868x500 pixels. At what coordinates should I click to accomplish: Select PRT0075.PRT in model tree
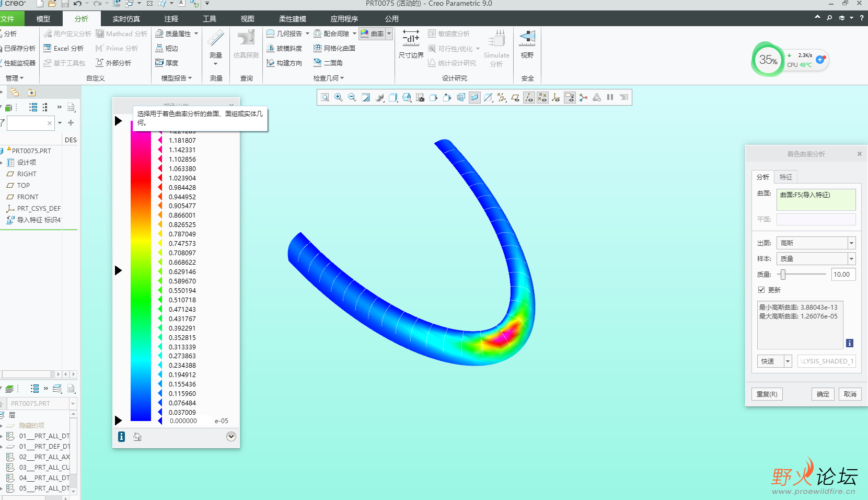(x=31, y=151)
